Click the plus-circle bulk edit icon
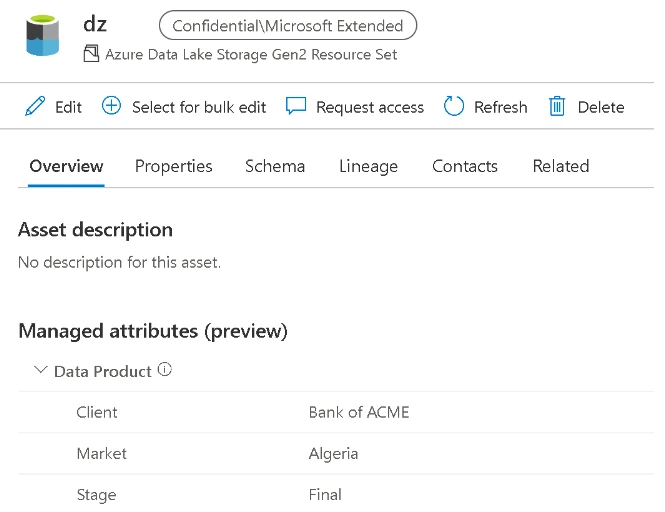665x512 pixels. [112, 107]
